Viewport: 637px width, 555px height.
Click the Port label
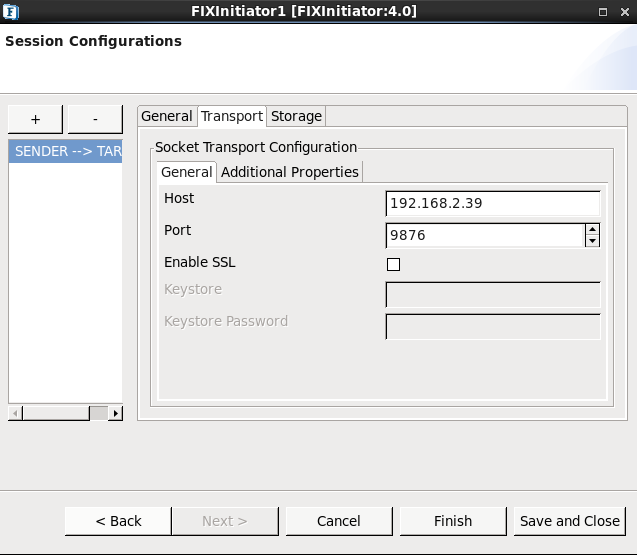click(178, 230)
